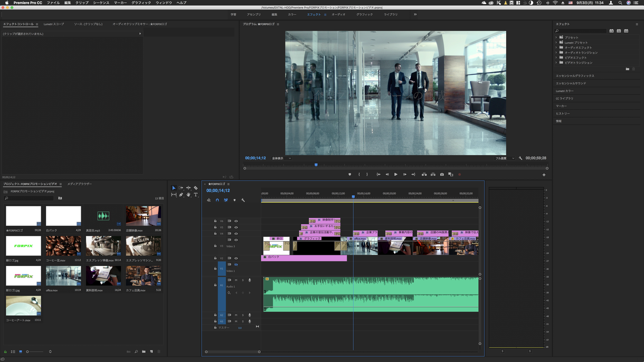Switch to the オーディオ workspace

[338, 14]
